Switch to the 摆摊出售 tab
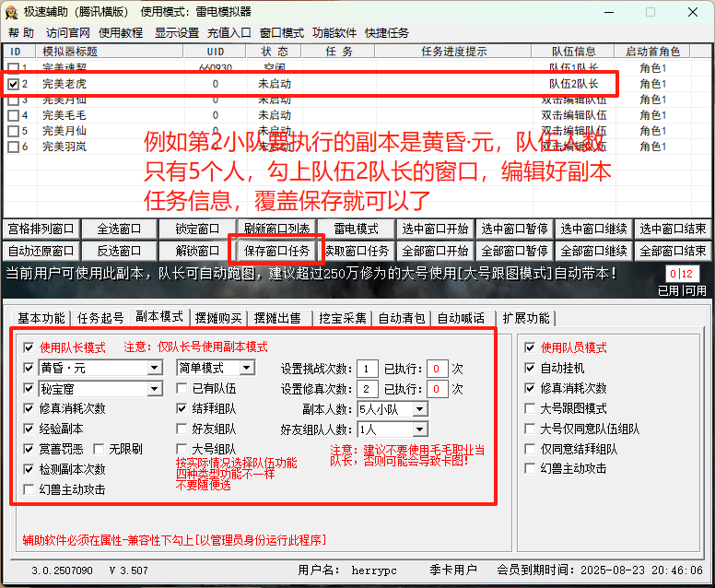This screenshot has height=588, width=715. tap(277, 318)
